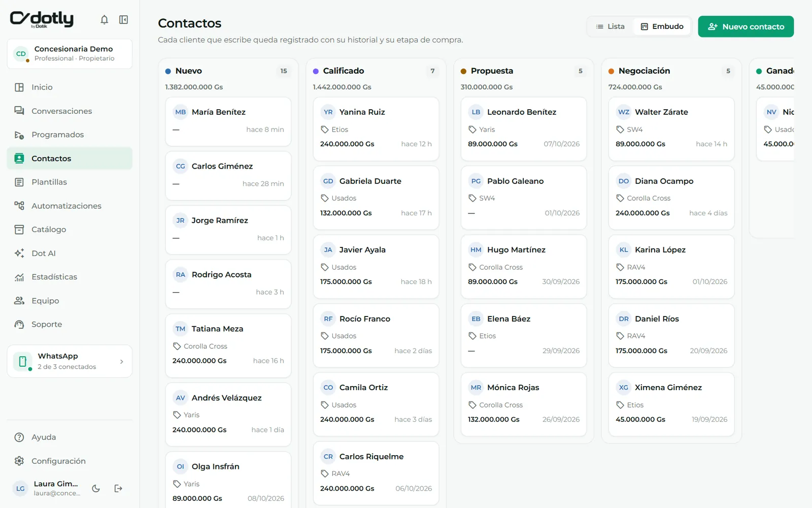This screenshot has width=812, height=508.
Task: Open the notifications bell
Action: (104, 20)
